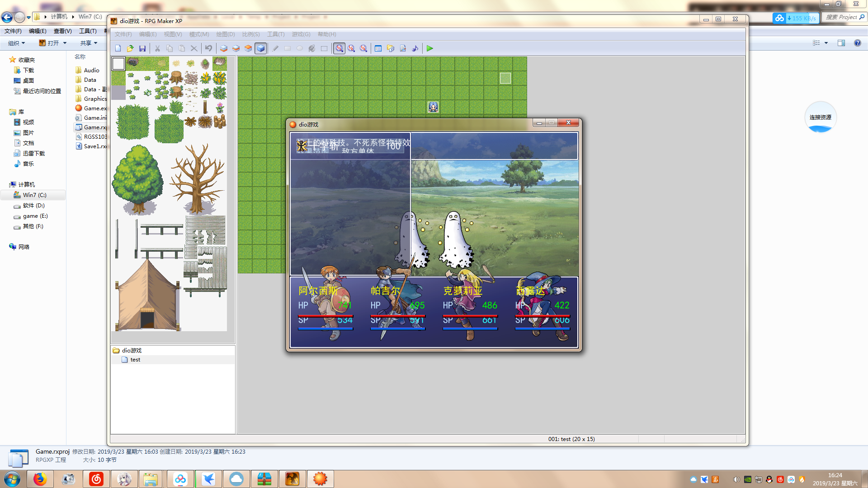The image size is (868, 488).
Task: Switch to map Layer 1 mode
Action: [x=224, y=48]
